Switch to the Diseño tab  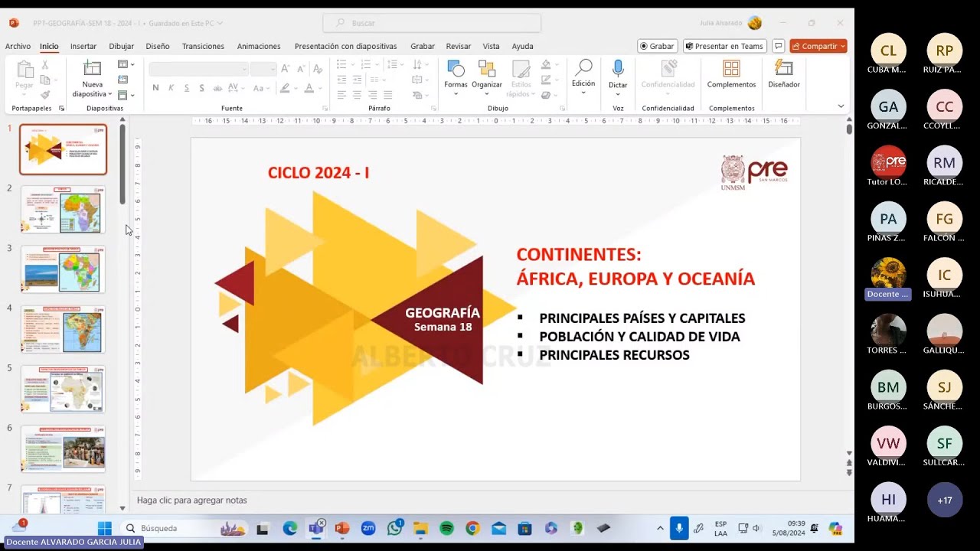click(158, 46)
